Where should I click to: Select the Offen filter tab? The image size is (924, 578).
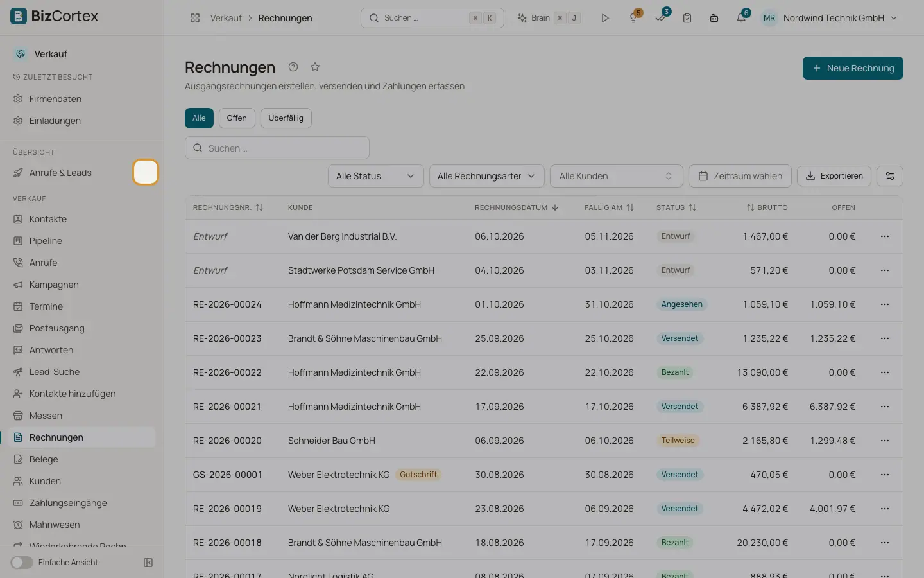237,118
